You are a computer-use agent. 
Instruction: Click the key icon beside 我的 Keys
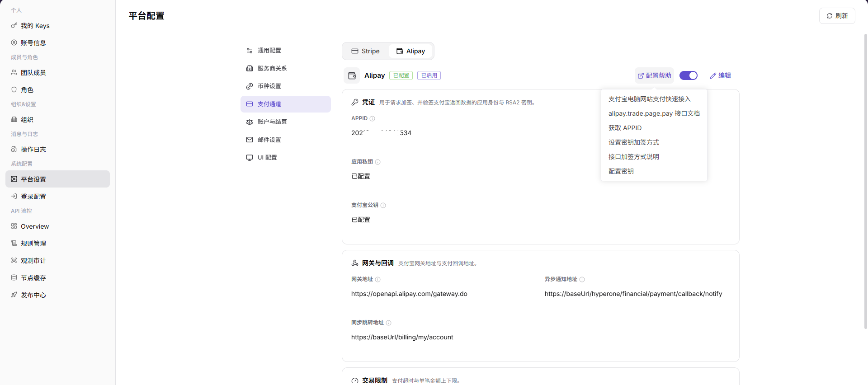14,25
